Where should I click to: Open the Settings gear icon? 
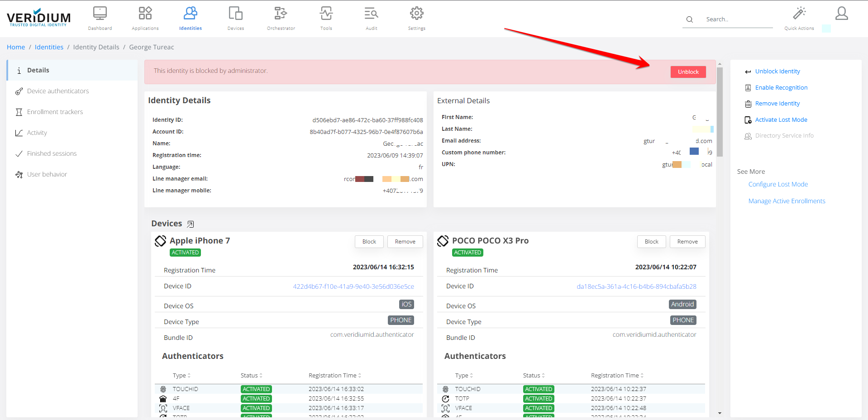416,14
